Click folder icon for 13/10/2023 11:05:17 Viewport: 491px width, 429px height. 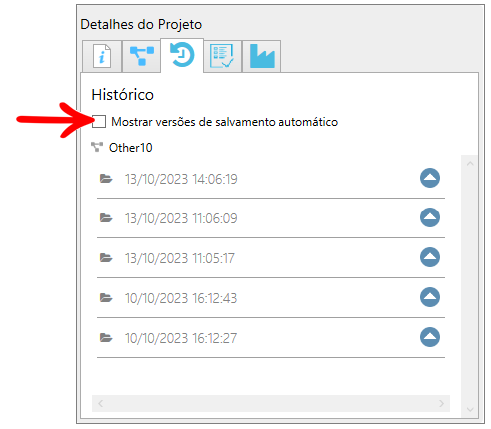click(106, 258)
